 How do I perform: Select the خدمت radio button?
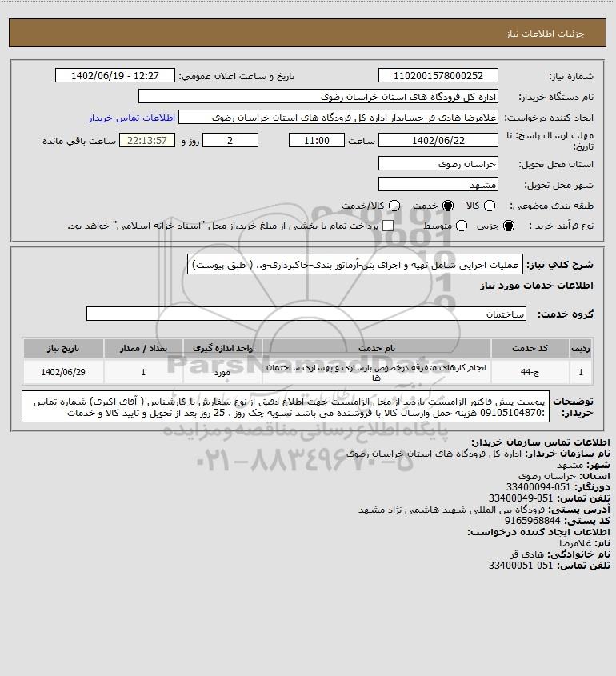(x=448, y=206)
